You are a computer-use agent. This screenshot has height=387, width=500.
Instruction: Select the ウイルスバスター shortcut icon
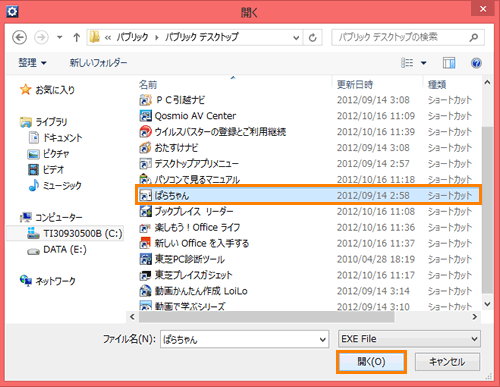click(145, 132)
